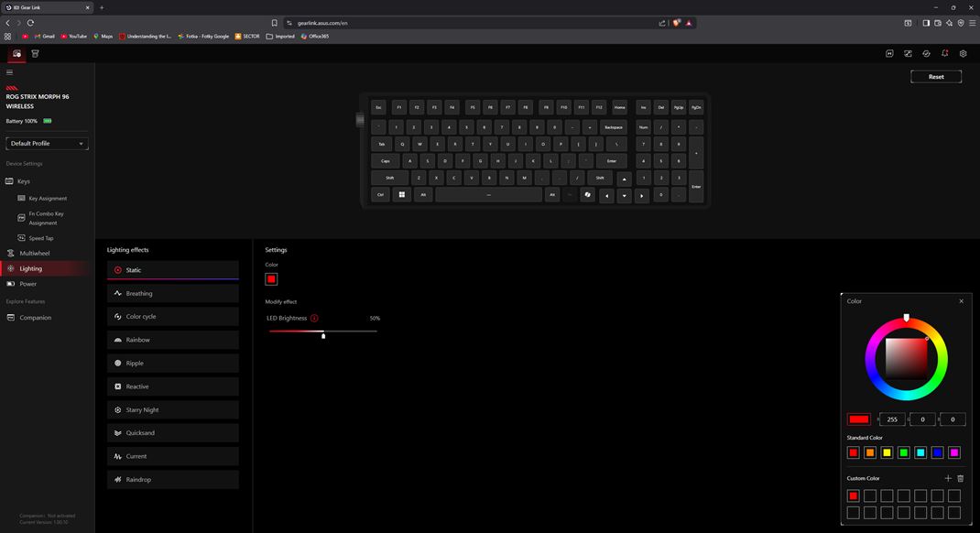Click the Backspace key on keyboard preview
The height and width of the screenshot is (533, 980).
click(x=613, y=127)
